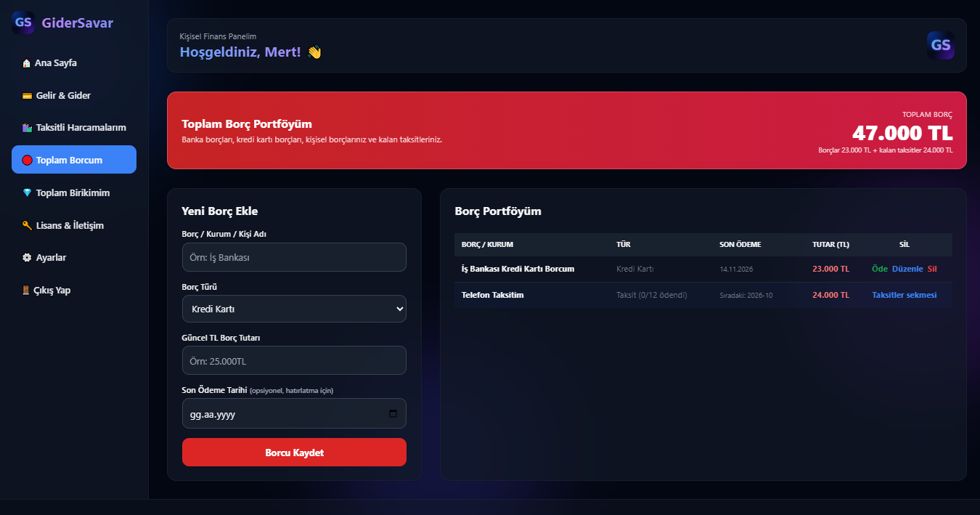Click the GiderSavar brand name

coord(78,23)
